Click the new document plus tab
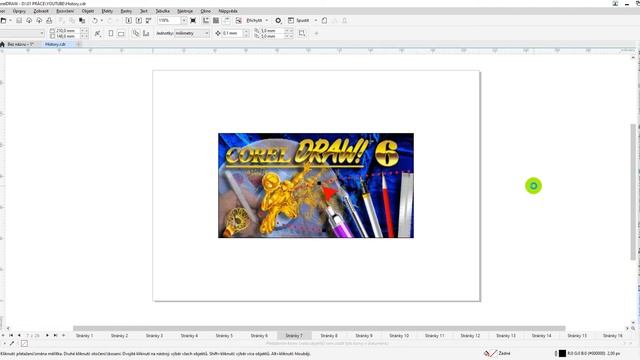This screenshot has height=360, width=640. click(x=79, y=44)
